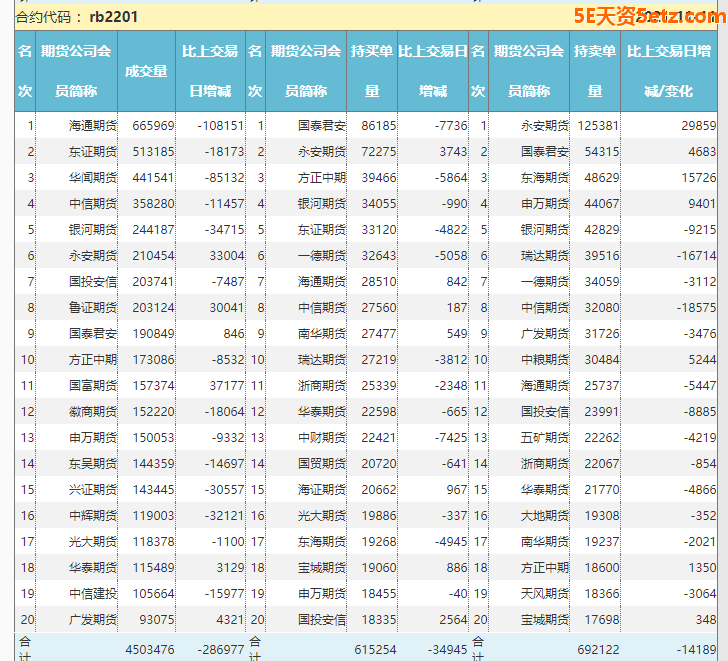The height and width of the screenshot is (661, 728).
Task: Select 五矿期货 in the short position list
Action: (x=545, y=437)
